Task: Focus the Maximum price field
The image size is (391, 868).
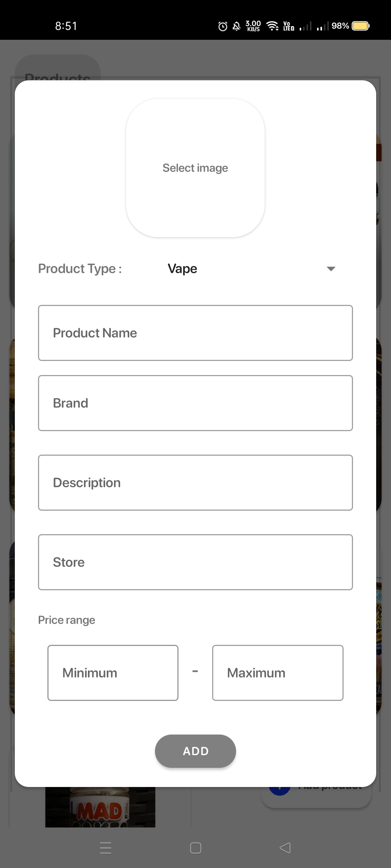Action: [278, 673]
